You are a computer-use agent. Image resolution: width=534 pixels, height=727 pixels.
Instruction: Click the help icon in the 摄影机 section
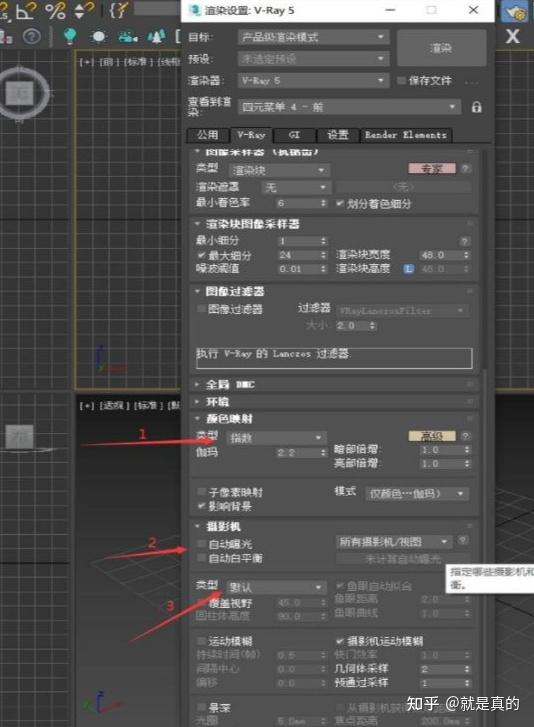coord(462,540)
